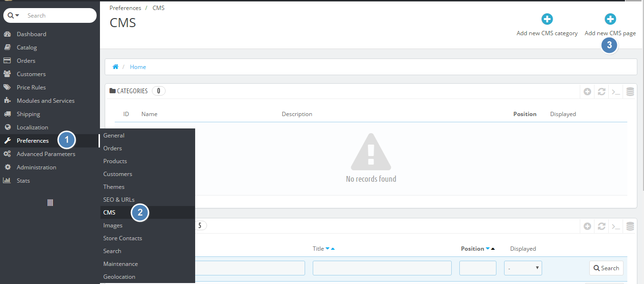644x284 pixels.
Task: Show SQL query icon in the Categories panel
Action: pyautogui.click(x=616, y=92)
